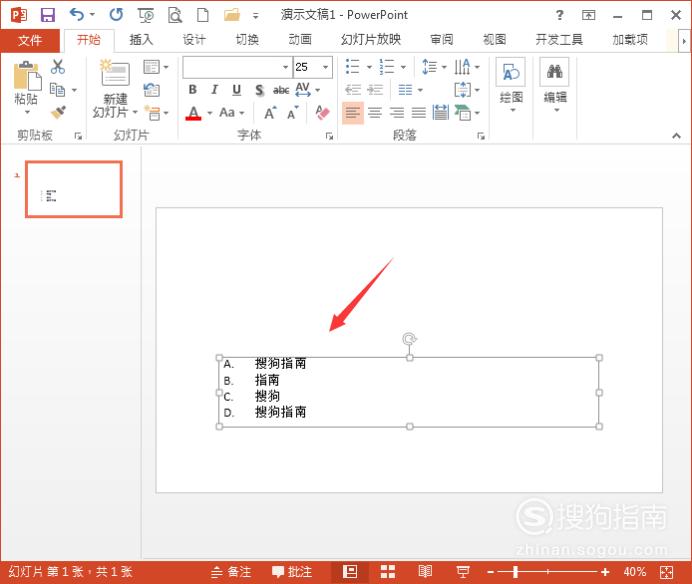Open Print Preview icon in quick access toolbar

click(x=175, y=15)
